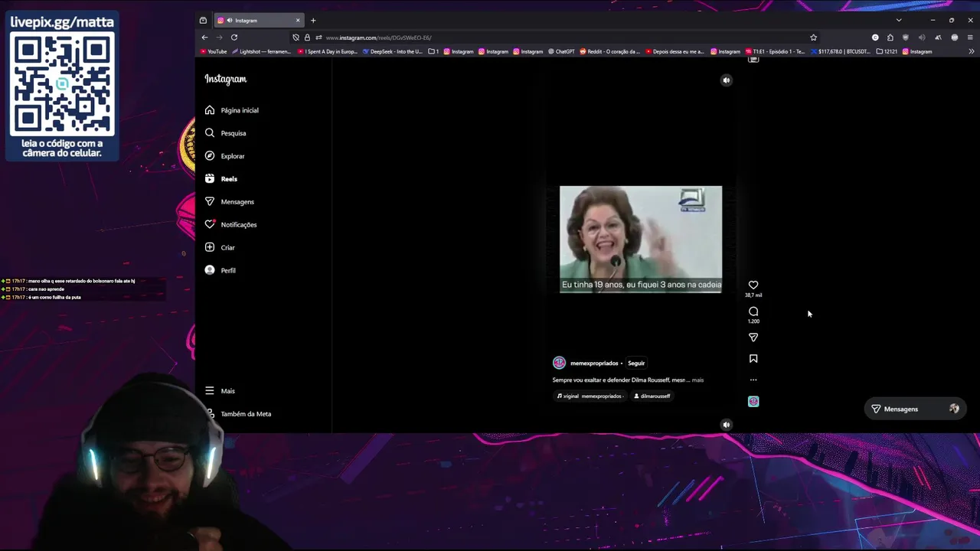Screen dimensions: 980x551
Task: Expand caption with 'mais'
Action: pyautogui.click(x=697, y=380)
